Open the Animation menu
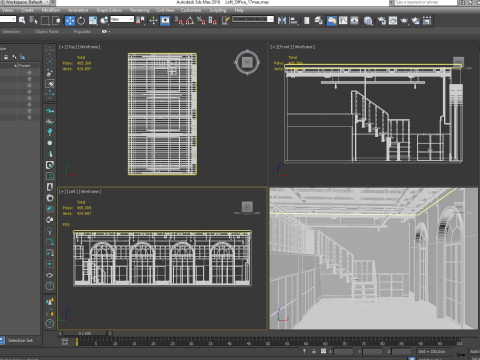 click(x=78, y=10)
